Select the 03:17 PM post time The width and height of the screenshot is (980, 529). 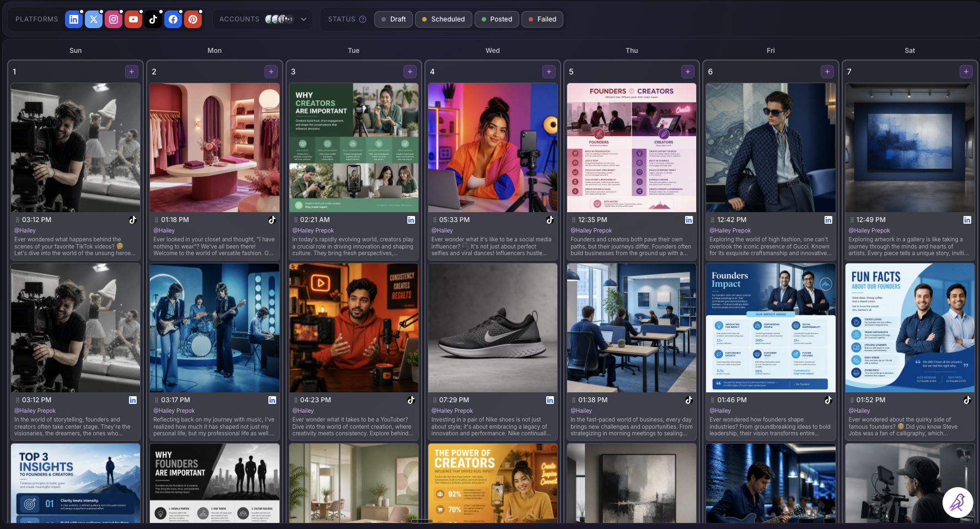click(175, 400)
